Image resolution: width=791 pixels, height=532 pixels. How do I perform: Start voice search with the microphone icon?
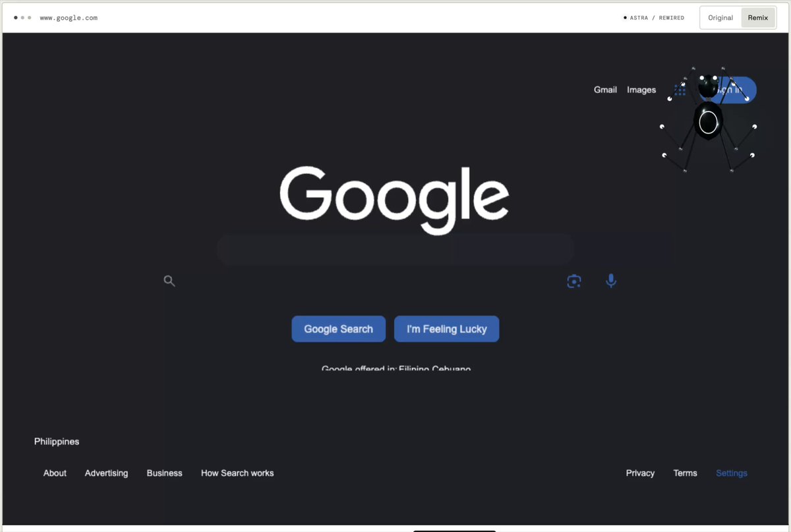(x=611, y=281)
